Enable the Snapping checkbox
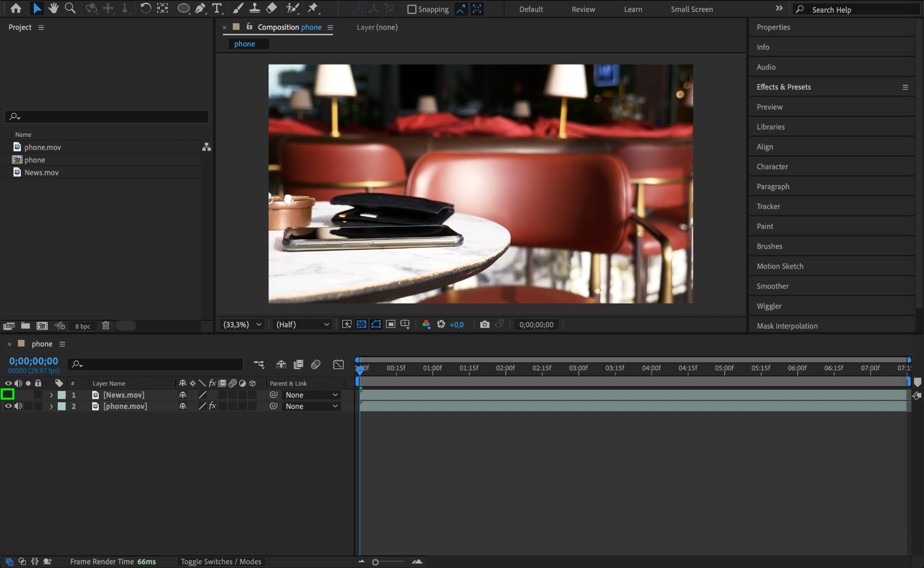 [x=411, y=9]
